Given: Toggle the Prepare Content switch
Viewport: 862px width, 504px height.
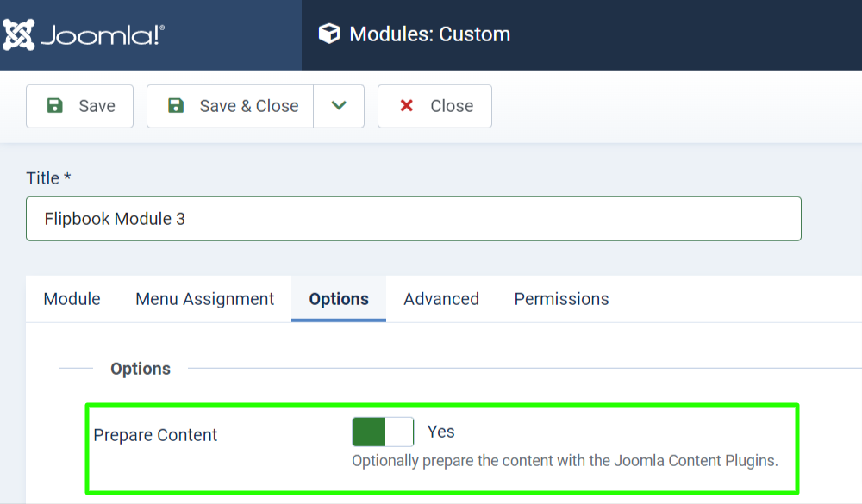Looking at the screenshot, I should pos(383,432).
